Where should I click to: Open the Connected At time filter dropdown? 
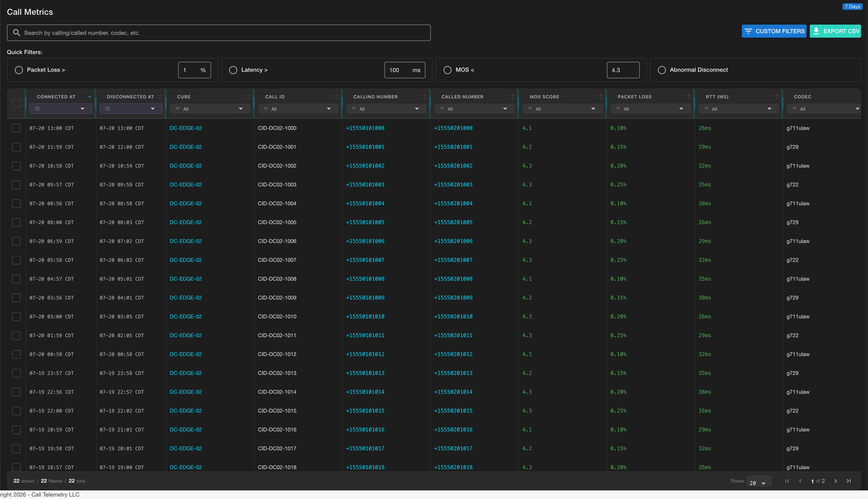pos(61,109)
